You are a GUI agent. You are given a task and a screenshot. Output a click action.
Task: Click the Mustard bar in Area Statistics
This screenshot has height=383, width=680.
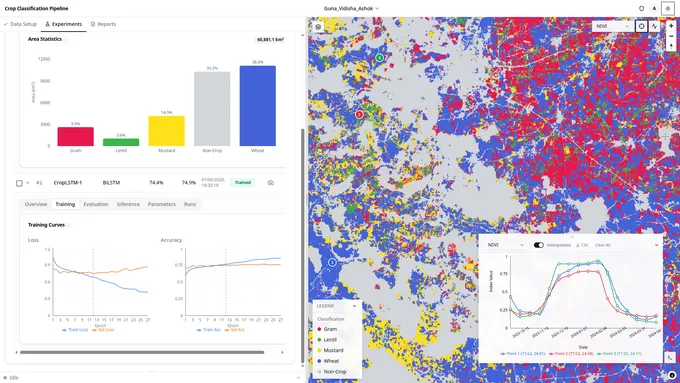[x=167, y=131]
